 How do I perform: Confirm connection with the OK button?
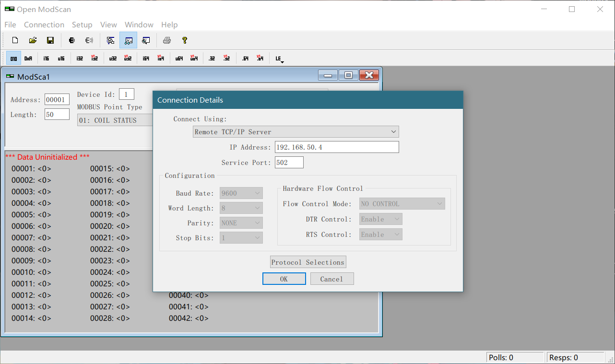[x=284, y=279]
